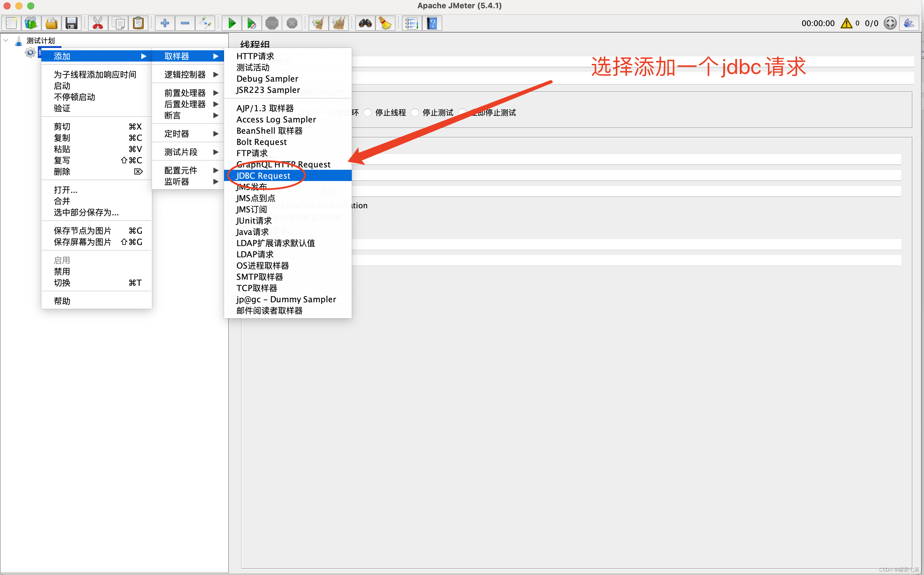Click 启动 in context menu
Viewport: 924px width, 575px height.
pos(96,86)
